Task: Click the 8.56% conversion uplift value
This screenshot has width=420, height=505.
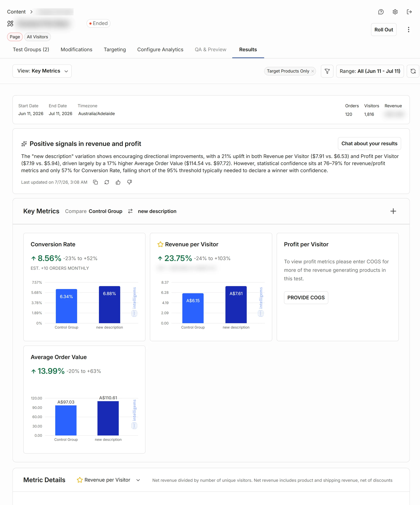Action: [49, 258]
